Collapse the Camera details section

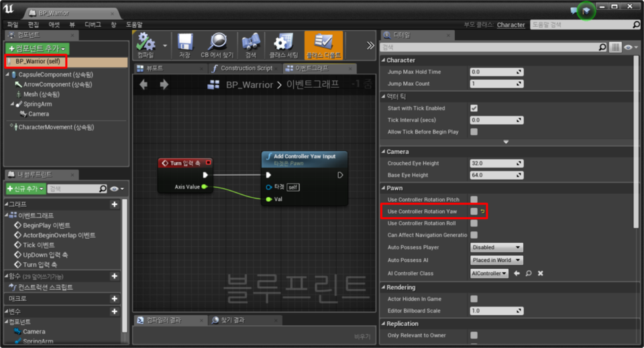point(383,152)
